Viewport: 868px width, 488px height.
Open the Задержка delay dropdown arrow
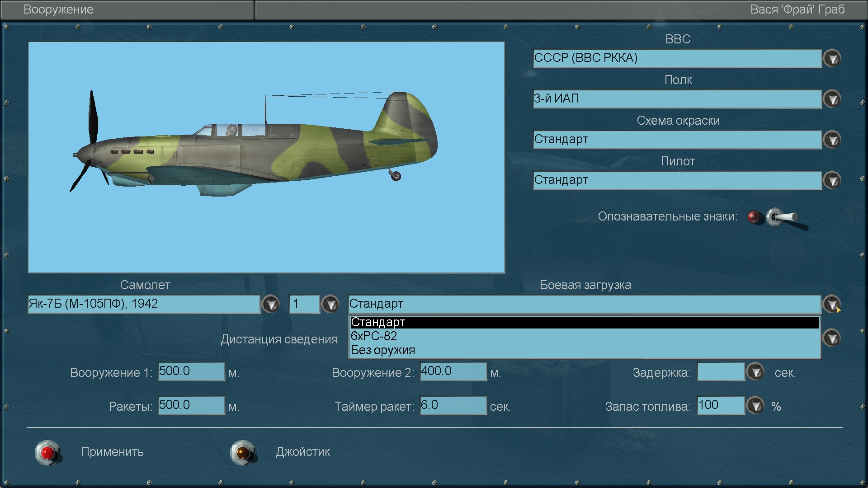point(755,372)
